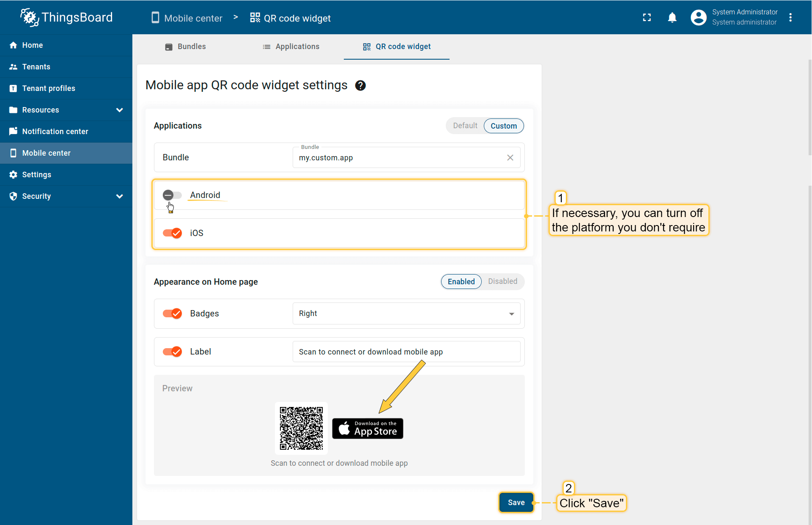Click the System Administrator avatar icon
This screenshot has width=812, height=525.
click(x=698, y=17)
